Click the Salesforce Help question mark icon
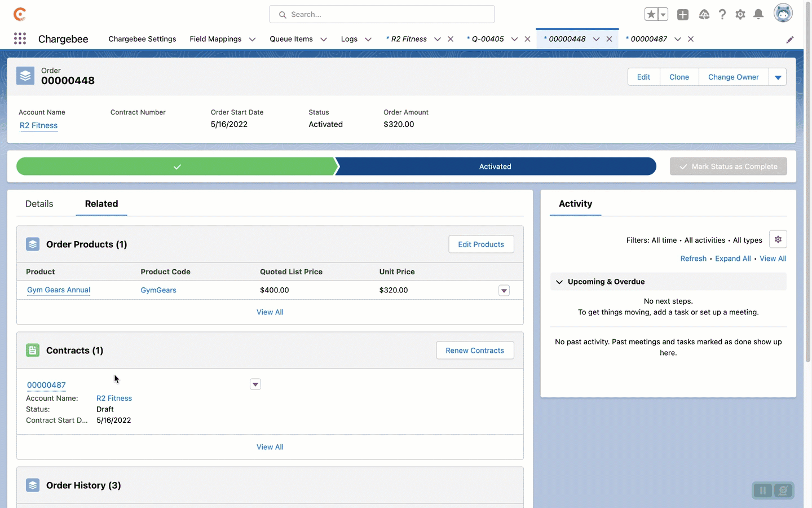 coord(722,15)
